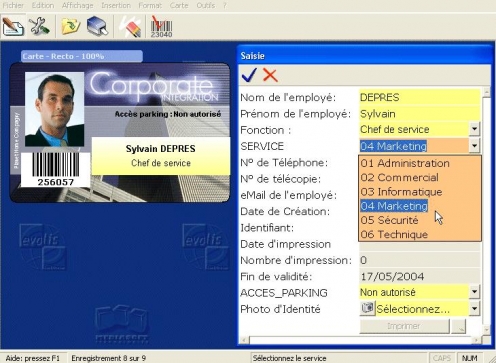This screenshot has width=496, height=363.
Task: Click the Saisie panel title bar
Action: coord(365,55)
